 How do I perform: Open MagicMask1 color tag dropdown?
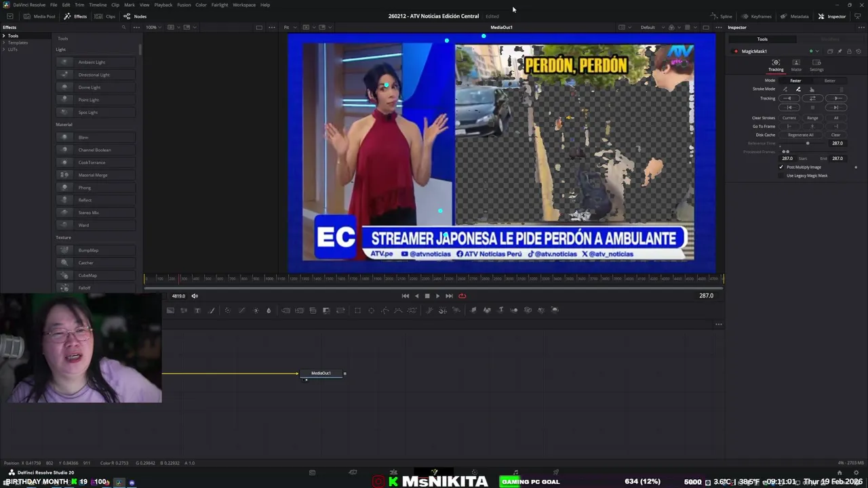[x=812, y=52]
